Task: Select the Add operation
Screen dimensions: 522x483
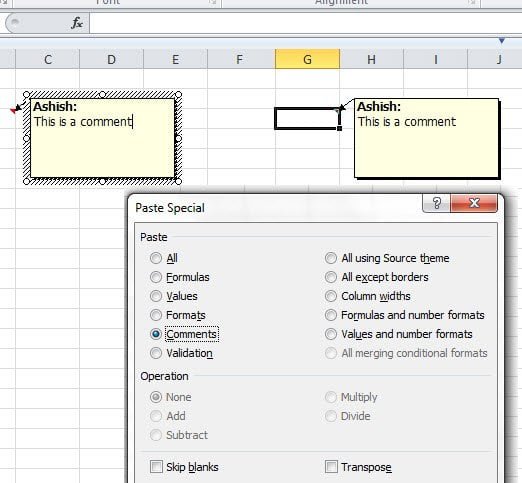Action: click(168, 416)
